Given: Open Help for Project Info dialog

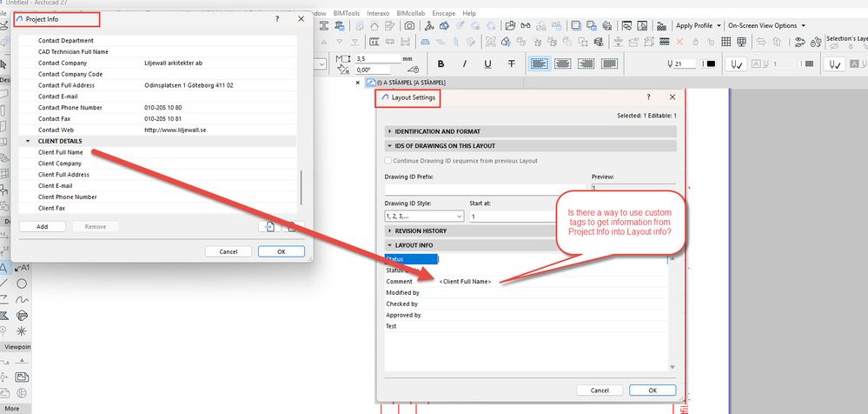Looking at the screenshot, I should click(277, 19).
